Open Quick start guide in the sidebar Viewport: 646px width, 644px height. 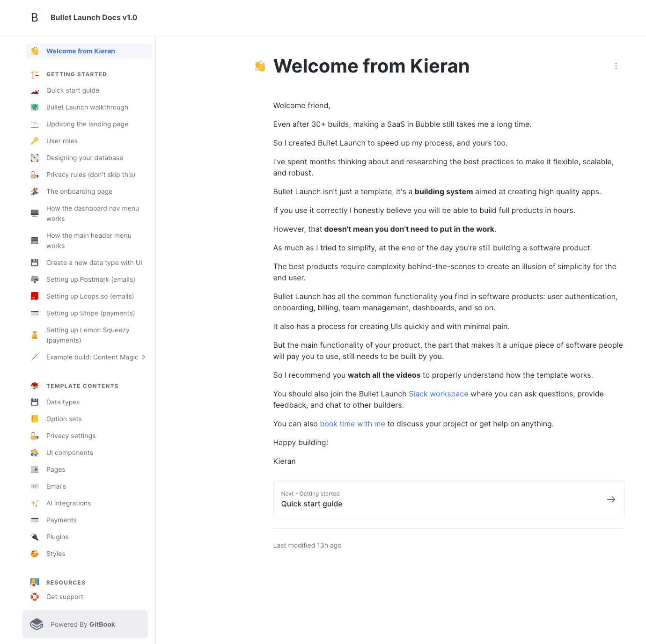[73, 90]
